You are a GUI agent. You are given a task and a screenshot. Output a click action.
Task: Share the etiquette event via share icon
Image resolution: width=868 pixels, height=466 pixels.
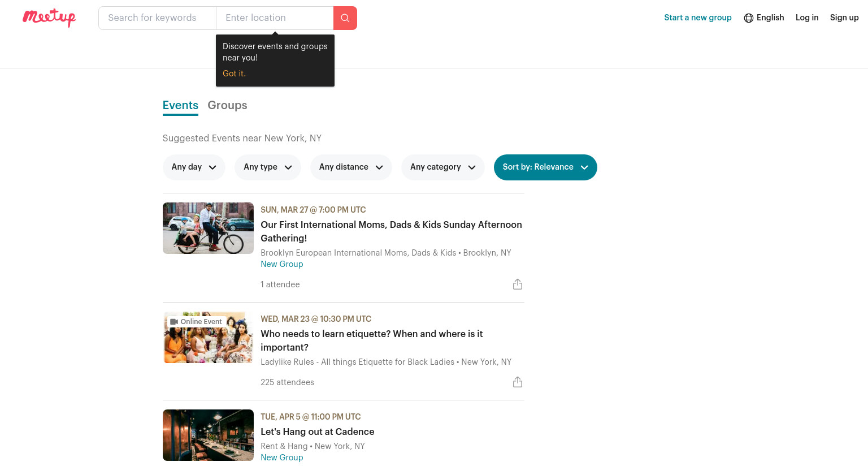pos(518,382)
